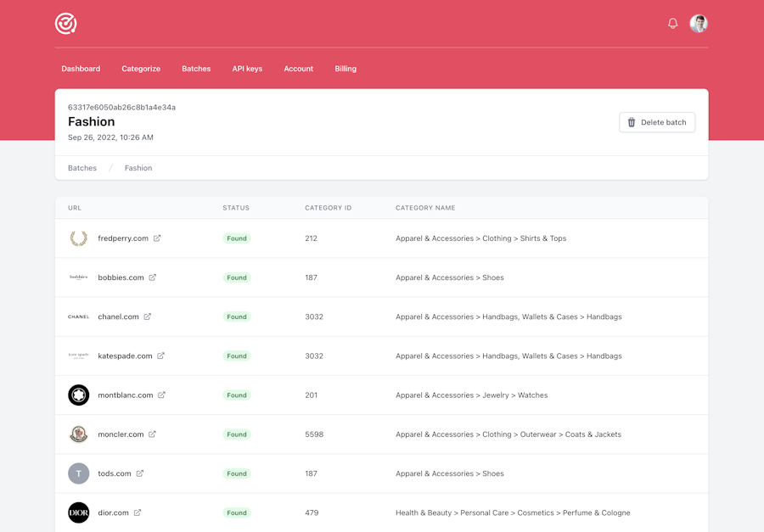
Task: Click batch ID 63317e6050ab26c8b1a4e34a
Action: tap(121, 107)
